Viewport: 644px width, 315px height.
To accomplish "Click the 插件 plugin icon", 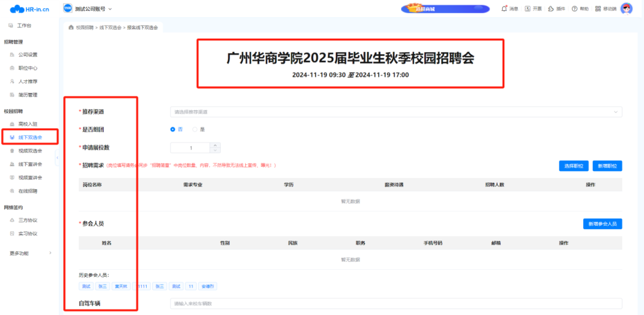I will click(x=551, y=9).
